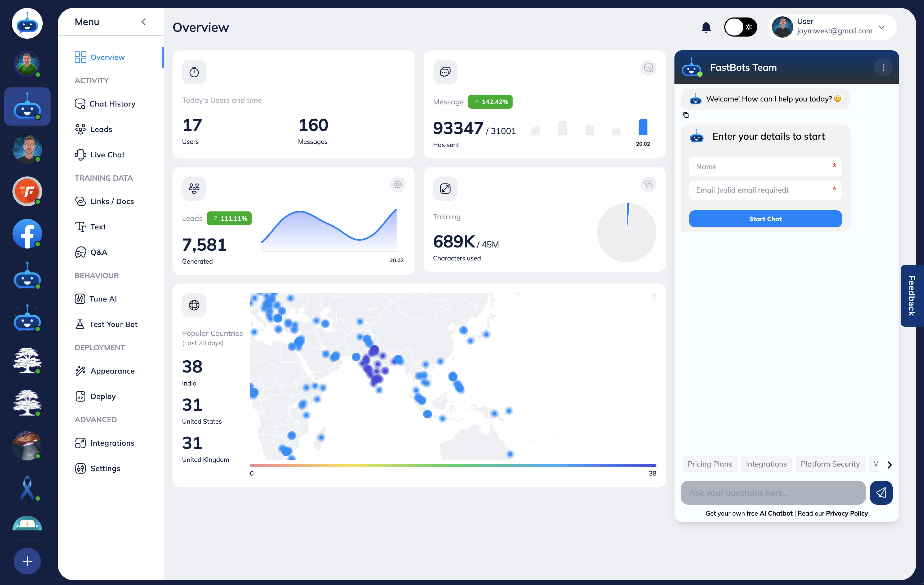Open the FastBots Team chat options menu
Screen dimensions: 924x585
tap(883, 68)
